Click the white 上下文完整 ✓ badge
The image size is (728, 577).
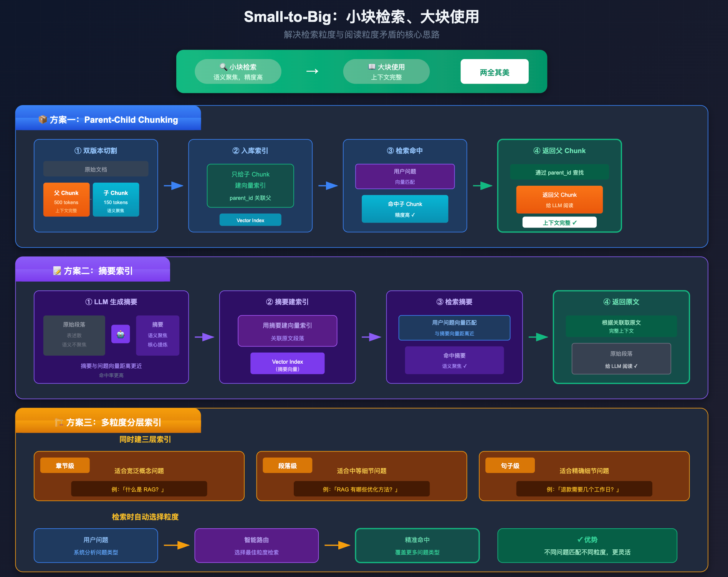(559, 223)
